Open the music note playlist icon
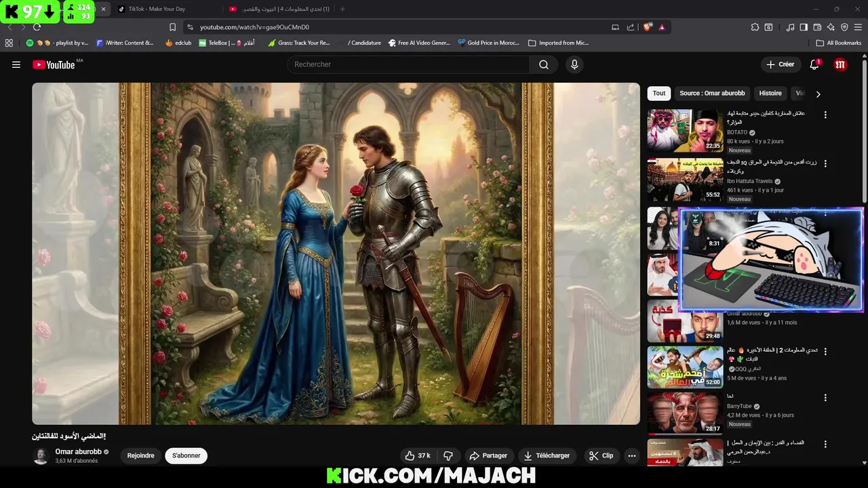The image size is (868, 488). [x=790, y=27]
